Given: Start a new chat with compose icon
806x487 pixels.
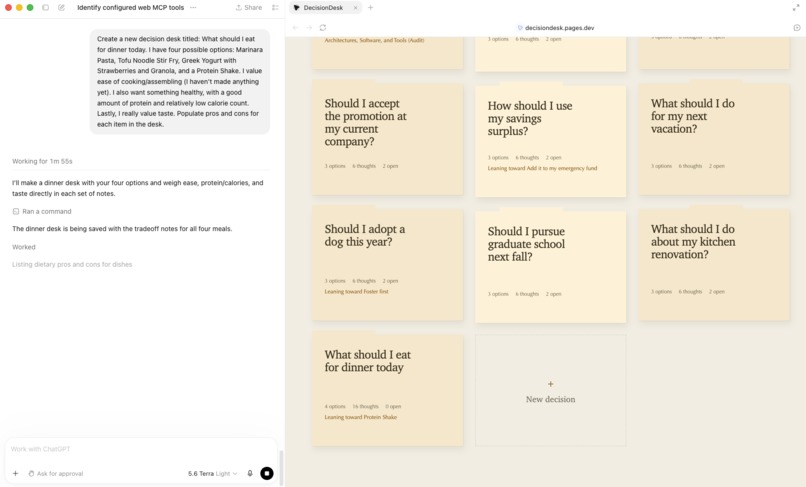Looking at the screenshot, I should click(x=61, y=8).
